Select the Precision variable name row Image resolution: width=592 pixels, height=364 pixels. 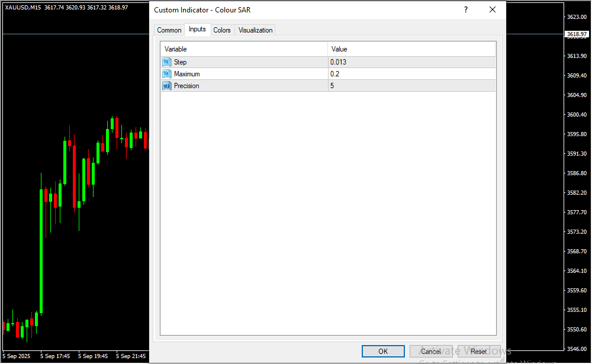(186, 86)
